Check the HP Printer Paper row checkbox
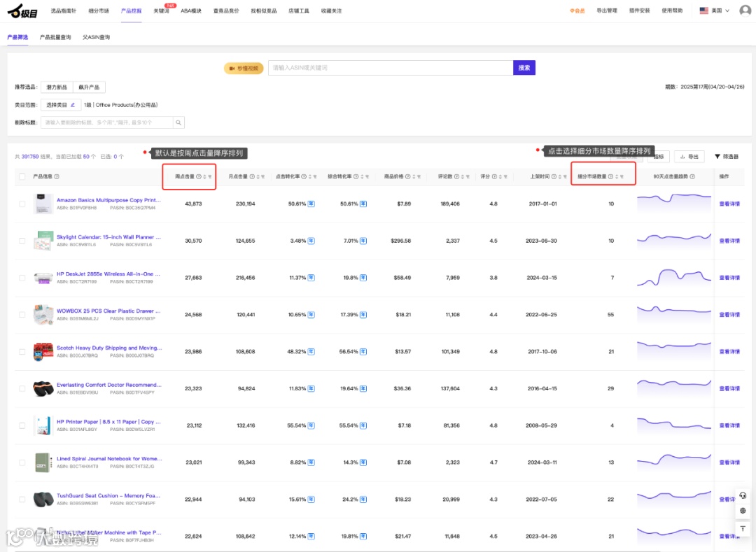Screen dimensions: 756x552 click(x=22, y=425)
